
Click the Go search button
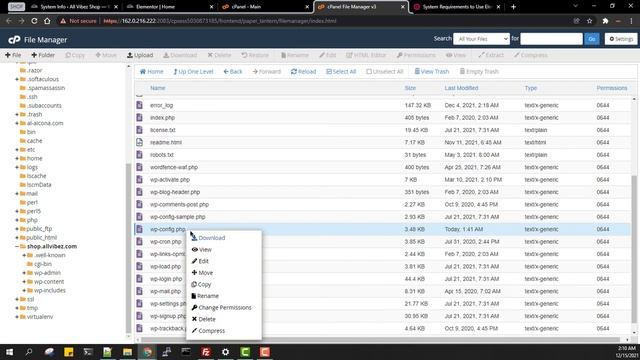pos(592,39)
